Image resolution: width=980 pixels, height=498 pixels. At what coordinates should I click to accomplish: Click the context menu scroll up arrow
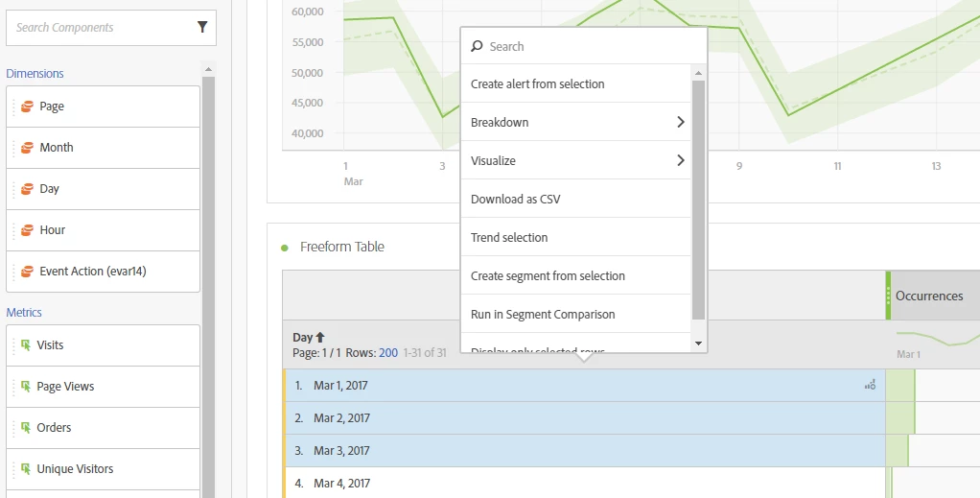(x=698, y=73)
